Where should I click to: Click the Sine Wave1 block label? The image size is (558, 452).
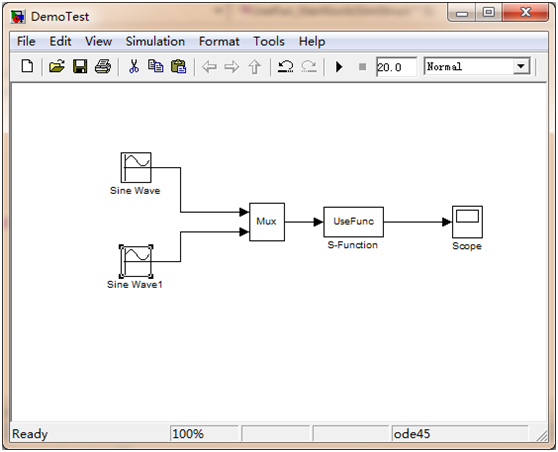tap(135, 285)
